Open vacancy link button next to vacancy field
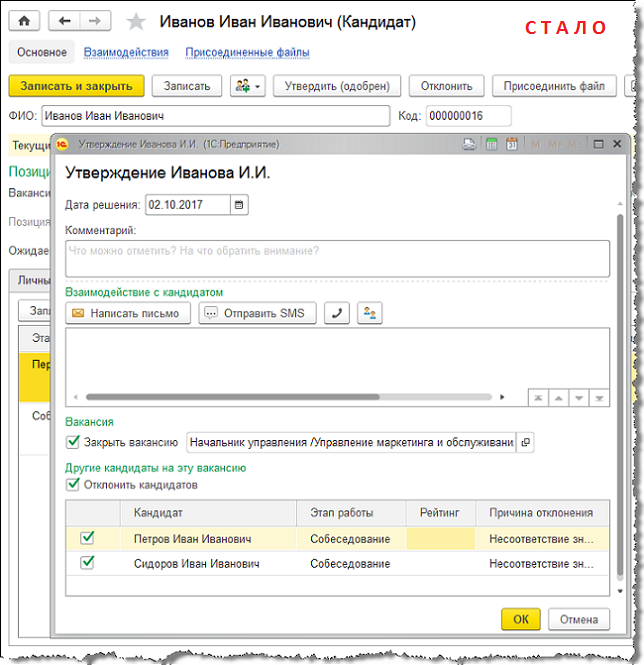The height and width of the screenshot is (665, 644). [x=525, y=442]
